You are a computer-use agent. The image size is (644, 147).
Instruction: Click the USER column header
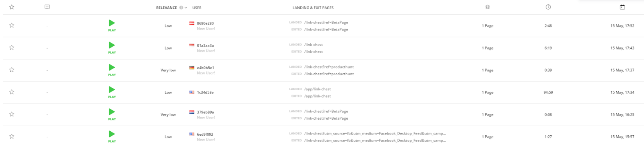point(197,8)
